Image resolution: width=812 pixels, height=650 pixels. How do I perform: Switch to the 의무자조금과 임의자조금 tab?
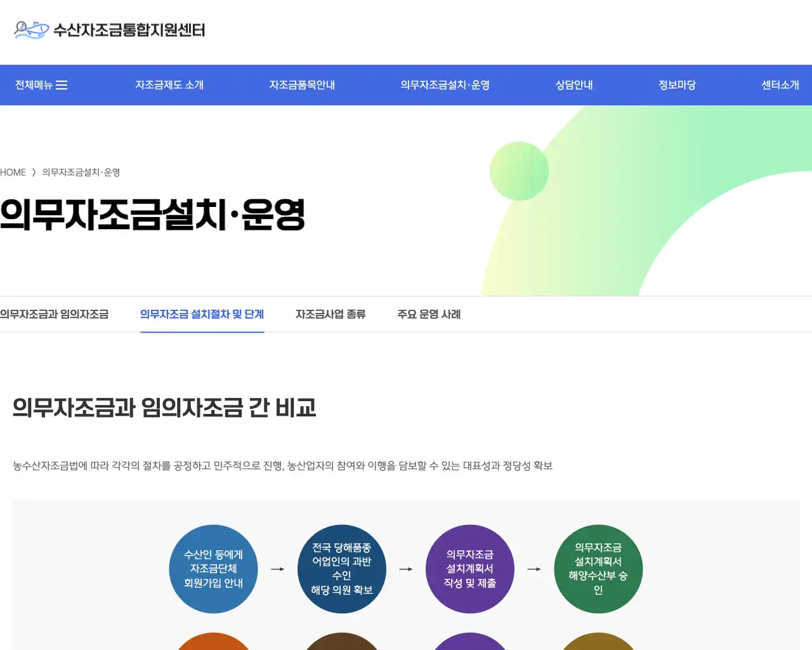(x=55, y=314)
